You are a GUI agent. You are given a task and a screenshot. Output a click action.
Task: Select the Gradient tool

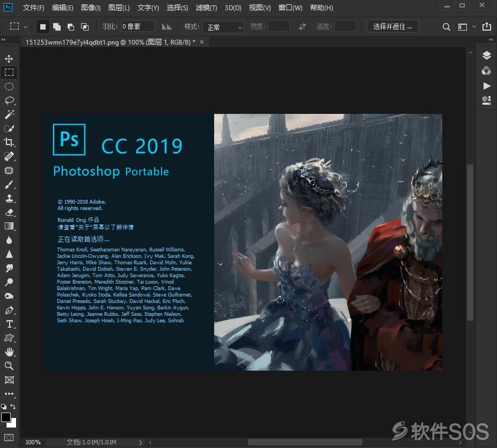pos(9,226)
